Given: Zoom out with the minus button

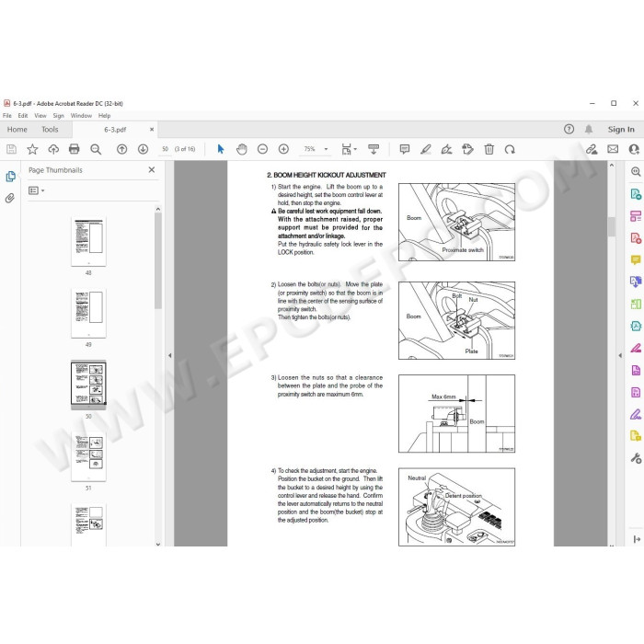Looking at the screenshot, I should [x=262, y=149].
